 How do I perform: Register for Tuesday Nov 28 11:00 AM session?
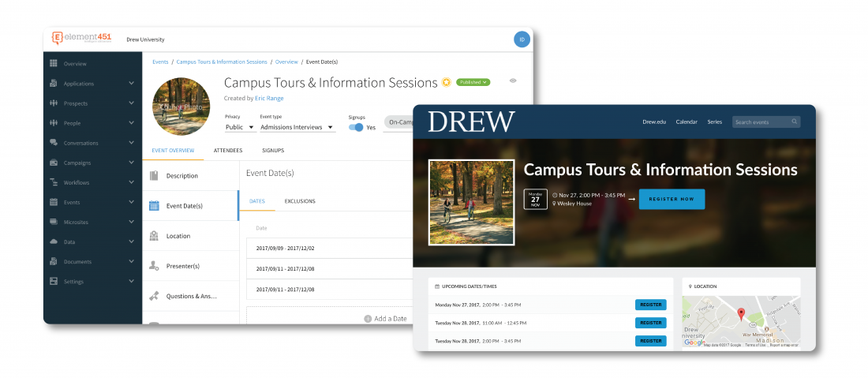point(650,323)
